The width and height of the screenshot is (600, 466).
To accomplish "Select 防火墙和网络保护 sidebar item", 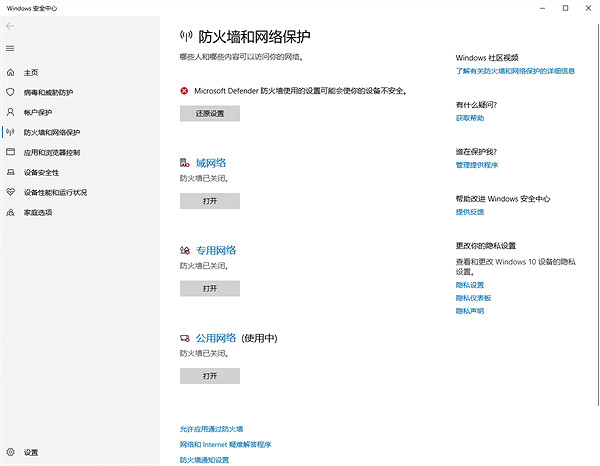I will pos(52,132).
